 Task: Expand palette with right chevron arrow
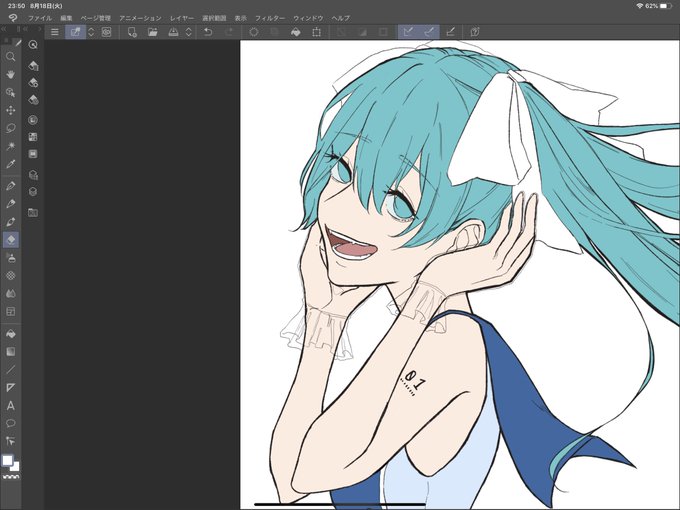click(39, 29)
